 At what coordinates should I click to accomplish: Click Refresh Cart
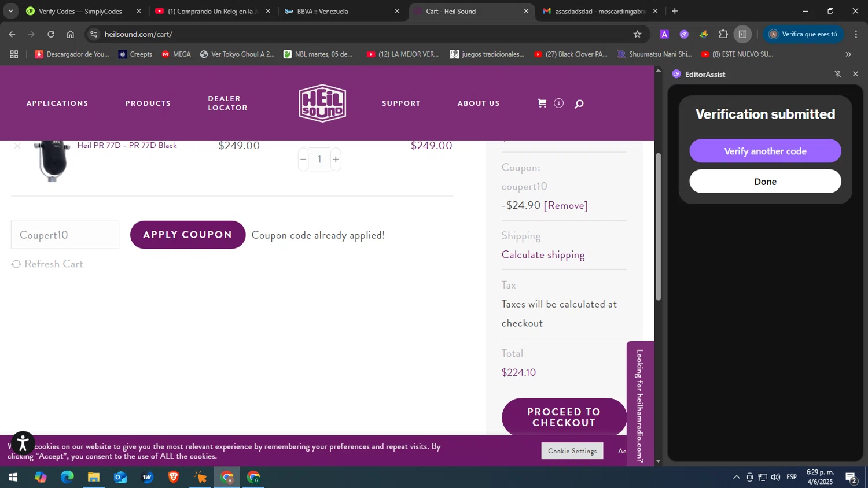[x=47, y=264]
